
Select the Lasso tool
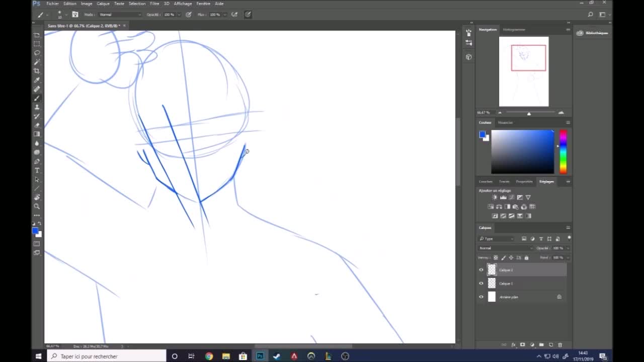(x=37, y=53)
